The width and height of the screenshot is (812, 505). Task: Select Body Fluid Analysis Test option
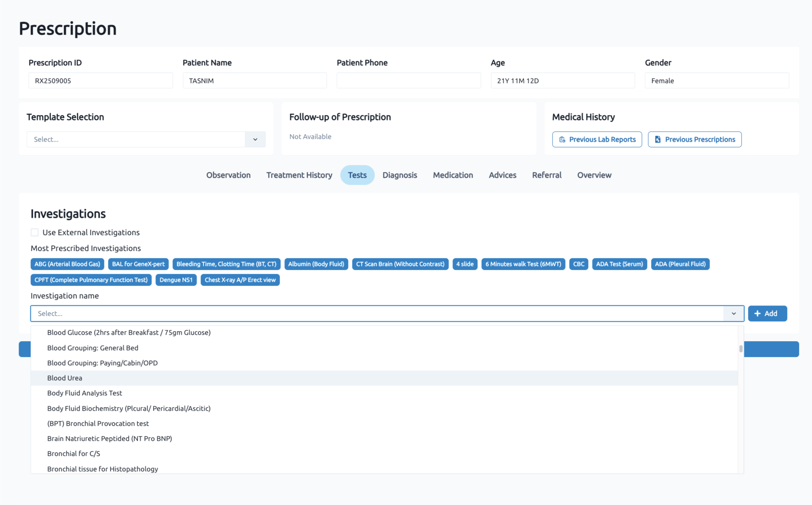[85, 393]
